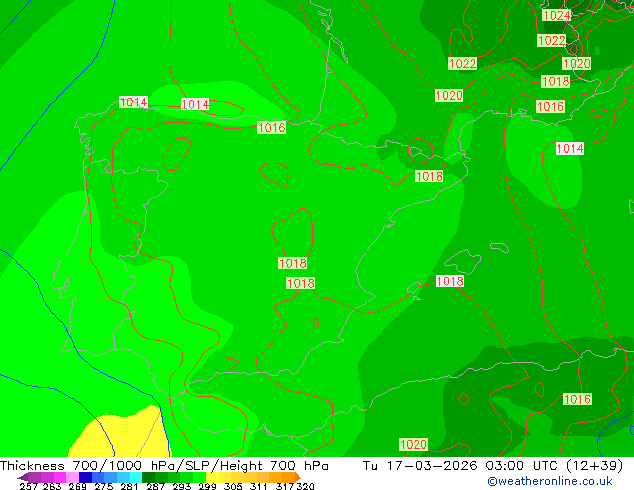
Task: Click the 1020 label near the bottom edge of the map
Action: [413, 445]
